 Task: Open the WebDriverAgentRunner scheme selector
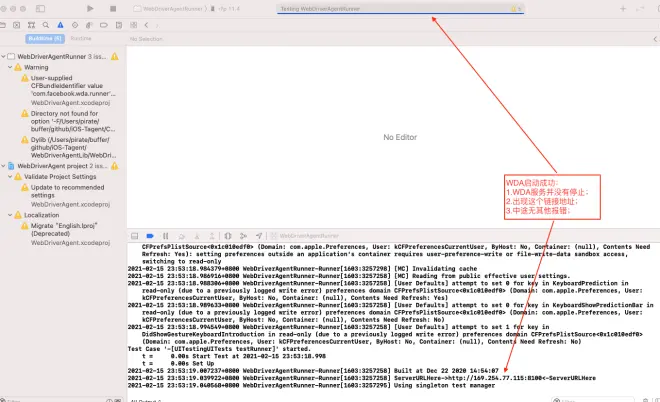(171, 8)
